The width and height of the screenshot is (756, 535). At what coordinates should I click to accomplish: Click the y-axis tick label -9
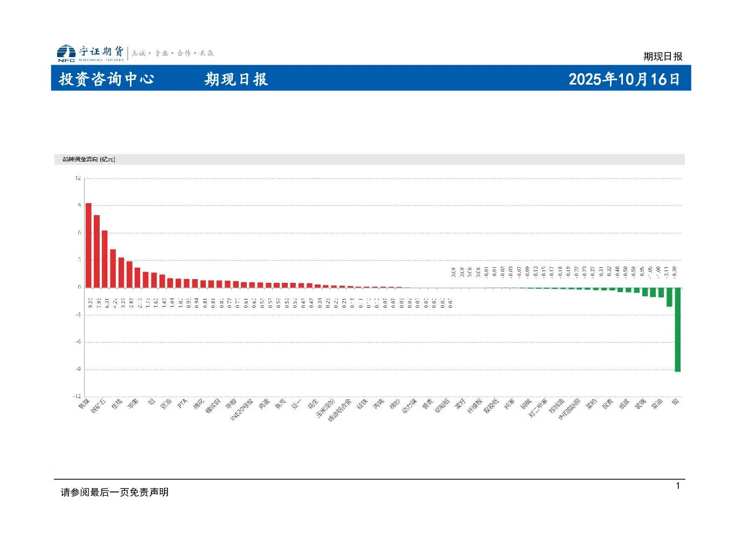[x=79, y=369]
